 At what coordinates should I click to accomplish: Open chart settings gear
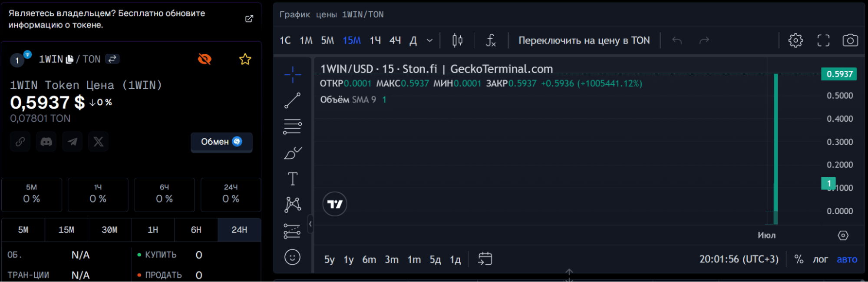coord(795,40)
